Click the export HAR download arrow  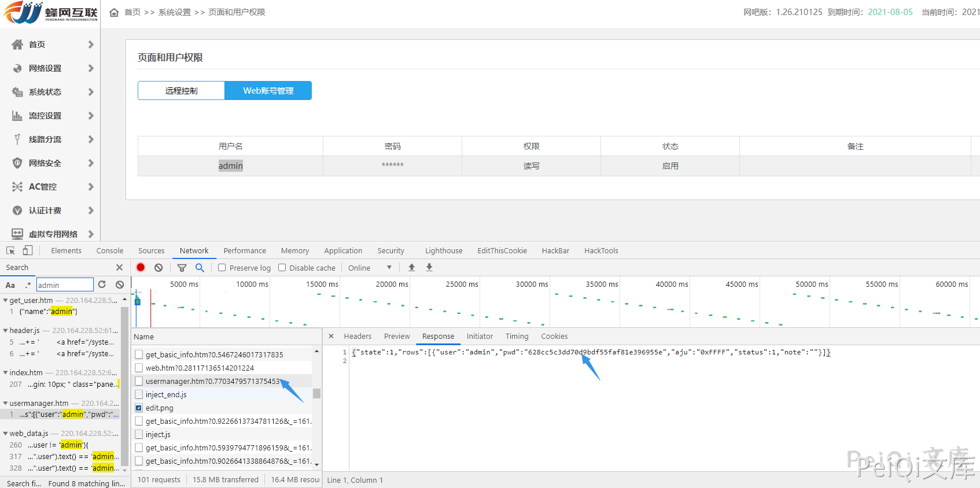pos(429,268)
